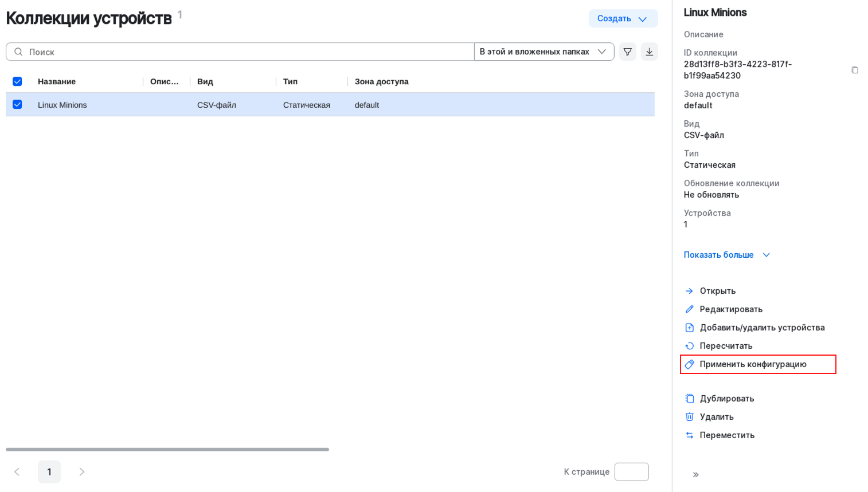
Task: Select Применить конфигурацию action
Action: [x=753, y=364]
